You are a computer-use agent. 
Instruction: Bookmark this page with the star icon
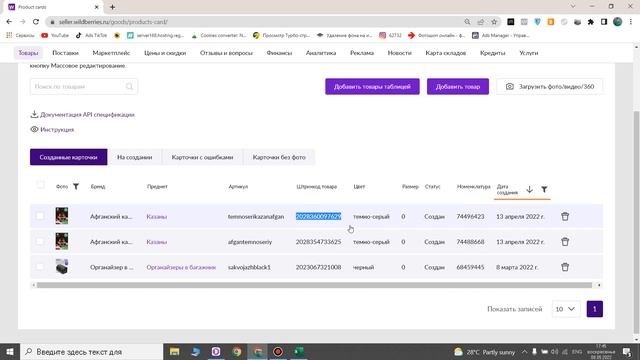[494, 22]
